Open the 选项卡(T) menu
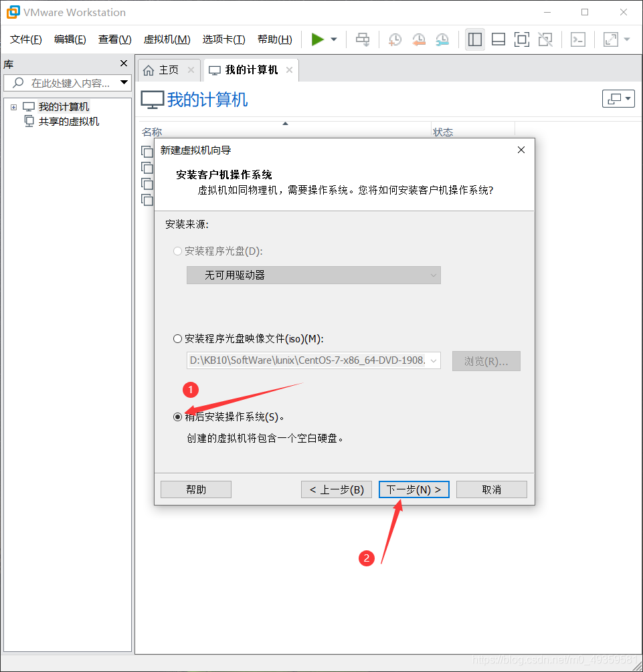 click(223, 39)
